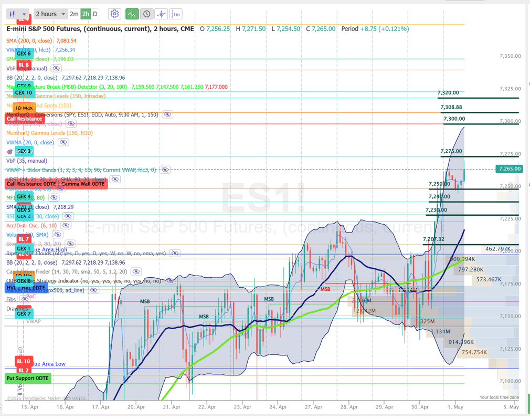
Task: Click the green Put Support 0DTE label
Action: click(x=28, y=378)
